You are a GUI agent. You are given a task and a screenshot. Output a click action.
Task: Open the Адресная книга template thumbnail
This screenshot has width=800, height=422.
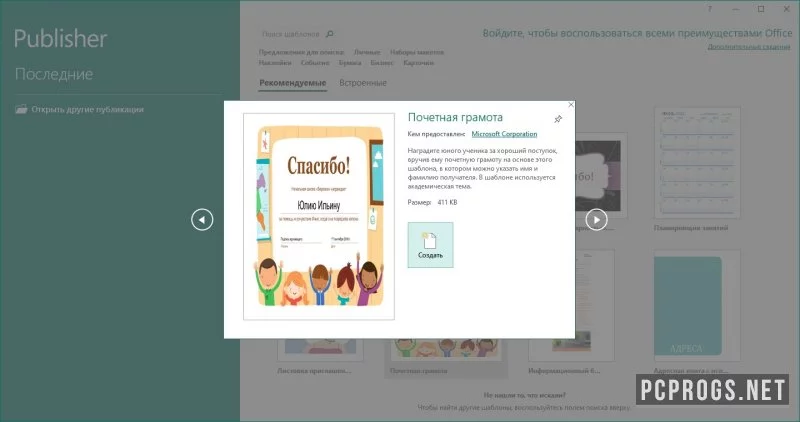click(x=697, y=305)
